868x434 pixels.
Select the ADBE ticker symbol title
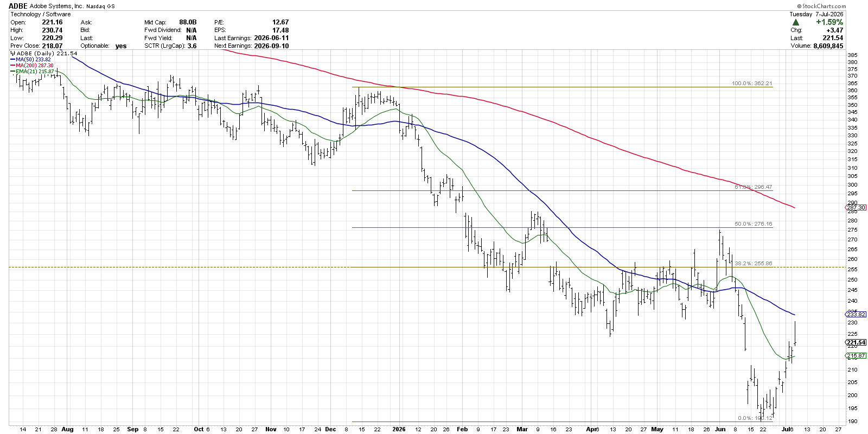click(18, 6)
